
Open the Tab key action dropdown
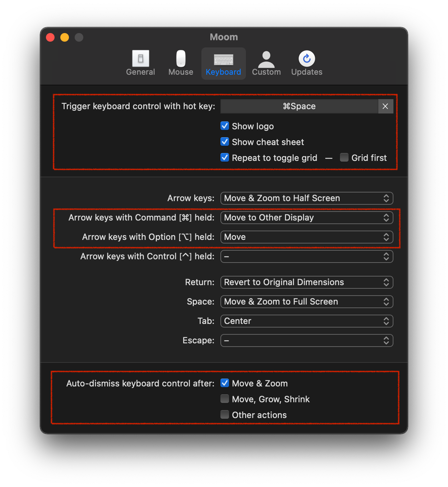[307, 321]
